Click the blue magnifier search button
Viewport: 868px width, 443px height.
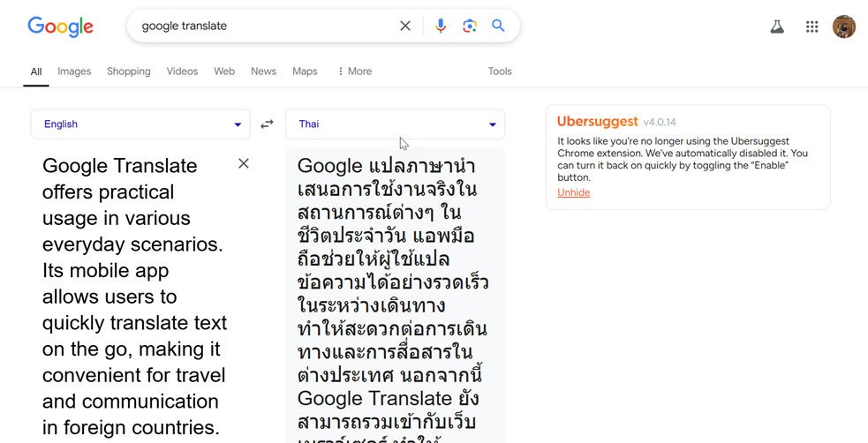[x=498, y=26]
